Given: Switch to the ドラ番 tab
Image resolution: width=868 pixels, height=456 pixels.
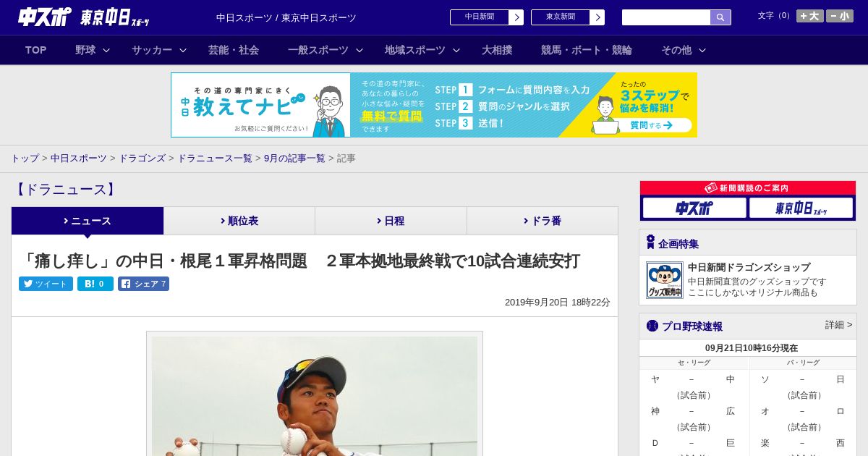Looking at the screenshot, I should click(x=542, y=221).
